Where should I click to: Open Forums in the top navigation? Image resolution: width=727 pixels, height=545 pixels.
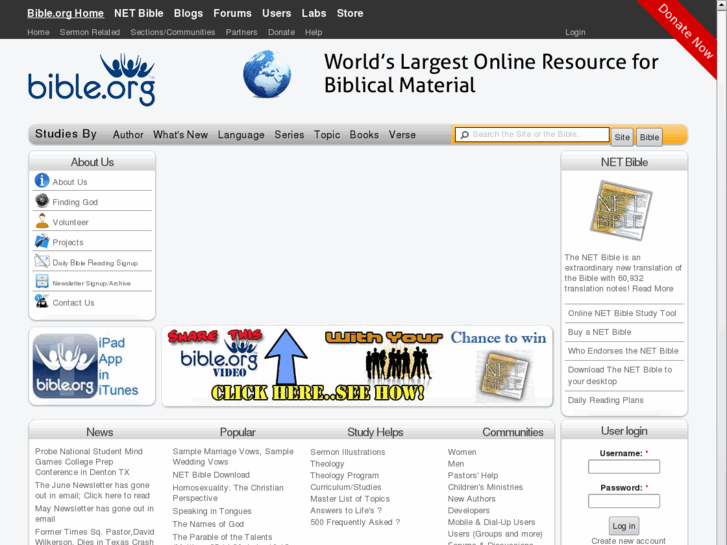[x=232, y=13]
